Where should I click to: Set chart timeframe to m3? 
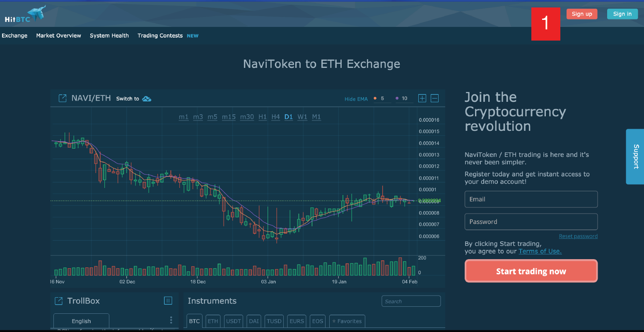coord(198,117)
